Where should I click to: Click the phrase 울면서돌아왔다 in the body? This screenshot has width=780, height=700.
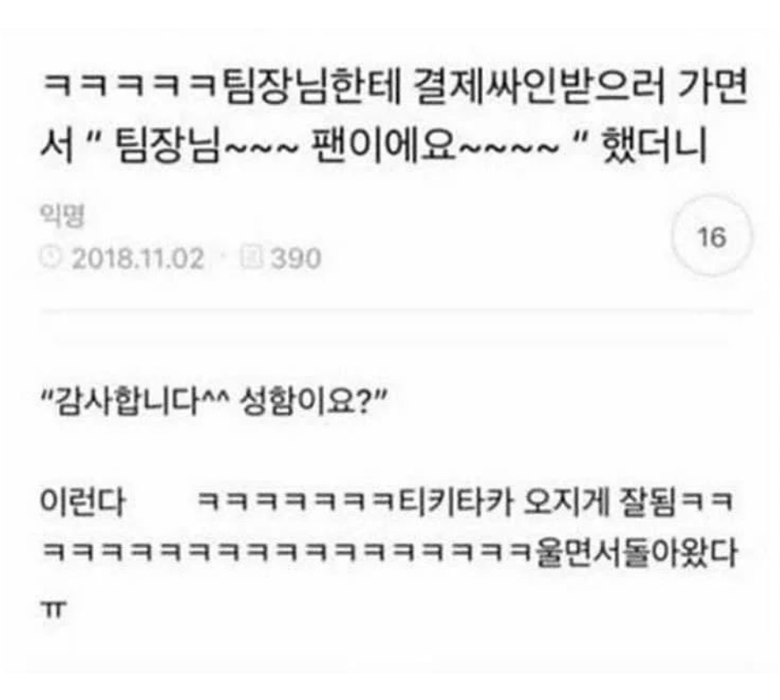[636, 552]
